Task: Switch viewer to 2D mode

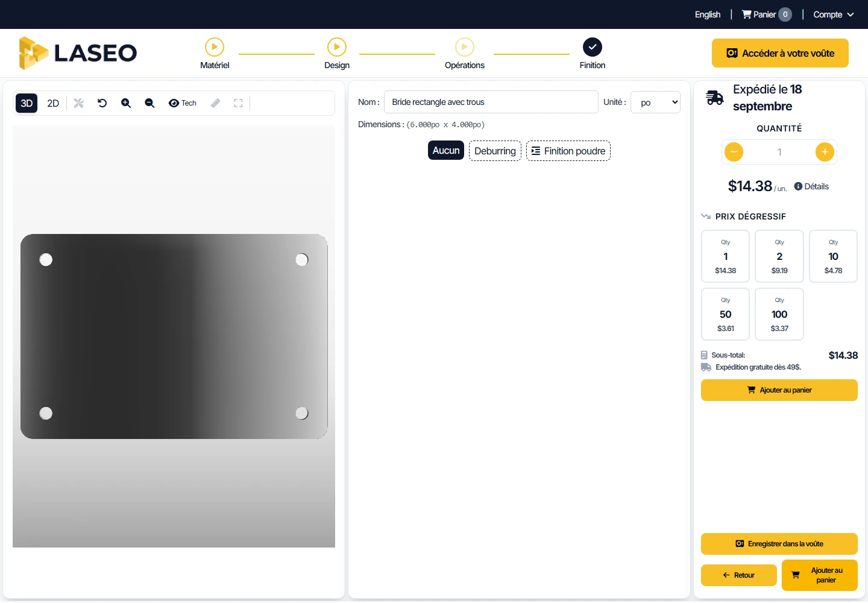Action: 53,103
